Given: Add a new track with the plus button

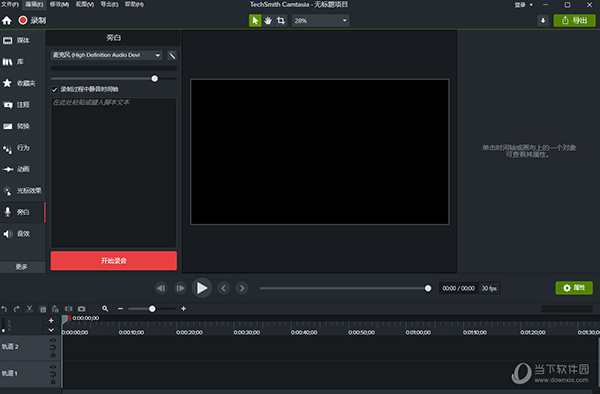Looking at the screenshot, I should coord(51,321).
